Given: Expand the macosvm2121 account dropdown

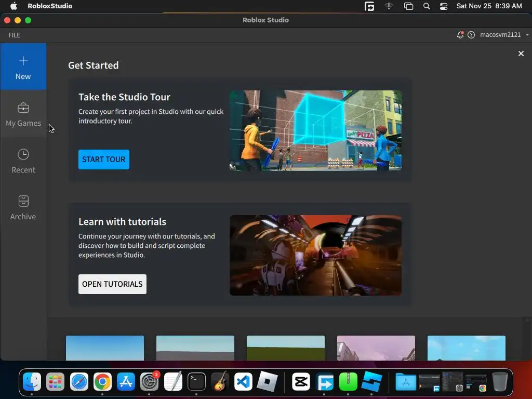Looking at the screenshot, I should (x=504, y=35).
